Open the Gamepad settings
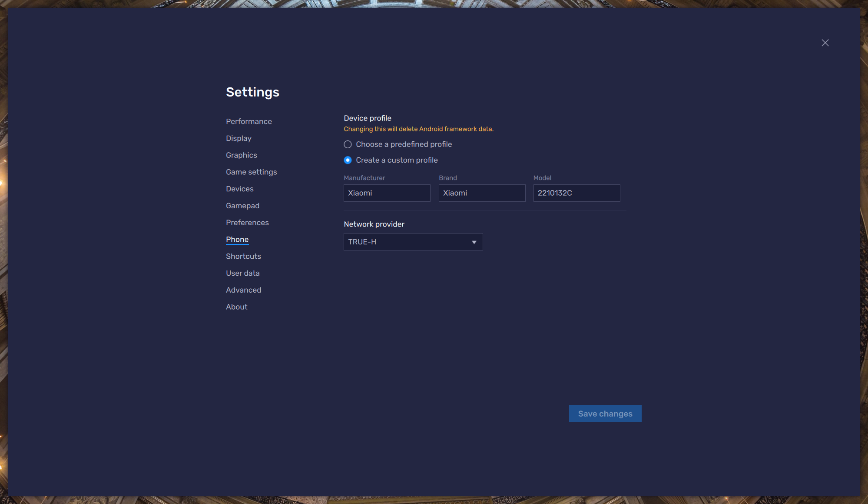The image size is (868, 504). click(x=242, y=206)
